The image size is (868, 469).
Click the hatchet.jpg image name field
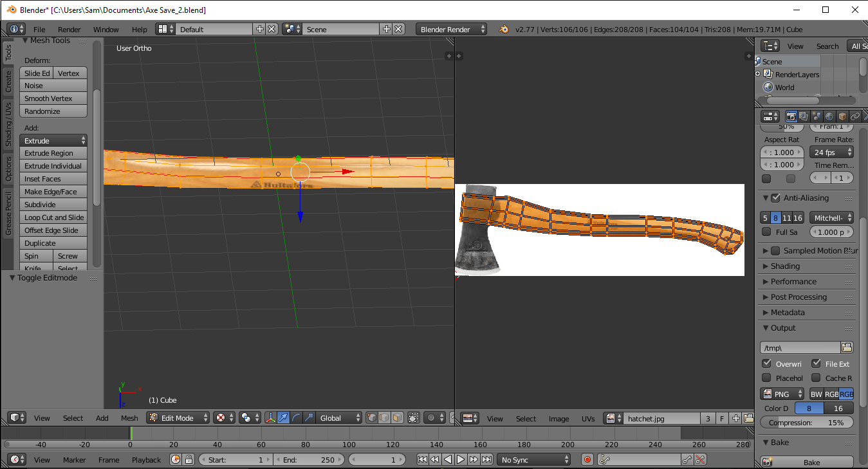(x=661, y=418)
